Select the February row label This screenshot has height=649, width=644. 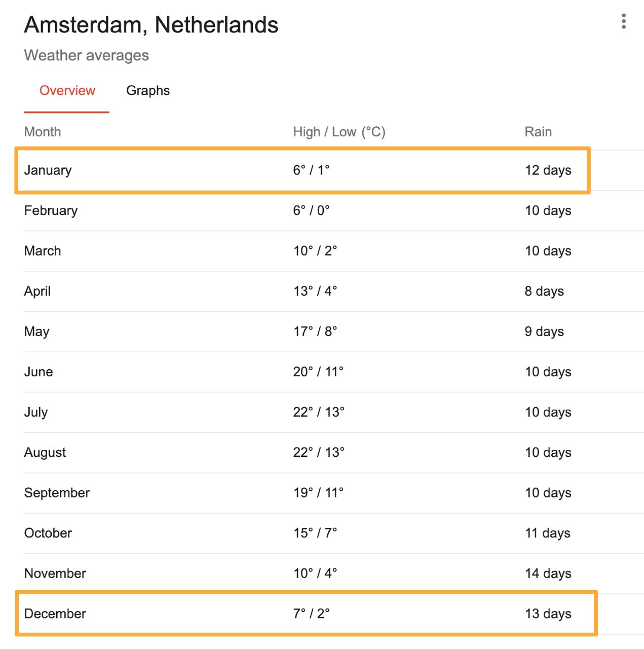(x=51, y=210)
